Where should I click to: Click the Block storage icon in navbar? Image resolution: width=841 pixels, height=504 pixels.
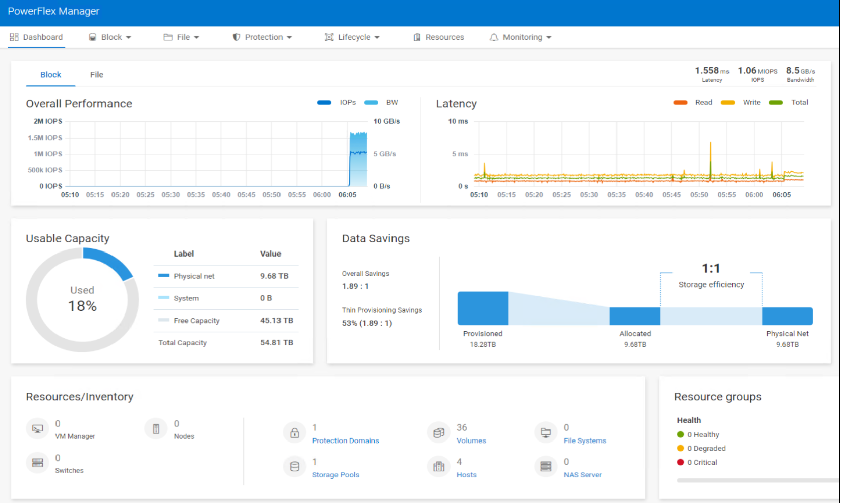click(93, 37)
